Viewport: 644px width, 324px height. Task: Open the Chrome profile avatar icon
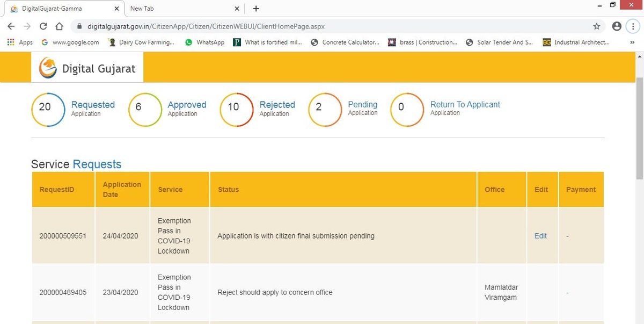(617, 26)
